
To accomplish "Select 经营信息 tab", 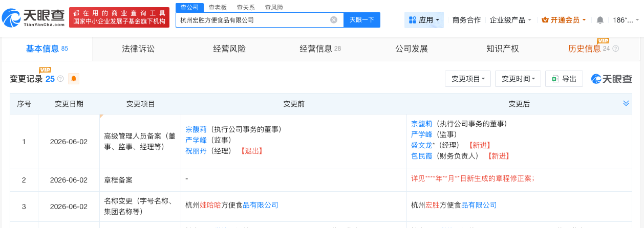I will click(x=320, y=49).
